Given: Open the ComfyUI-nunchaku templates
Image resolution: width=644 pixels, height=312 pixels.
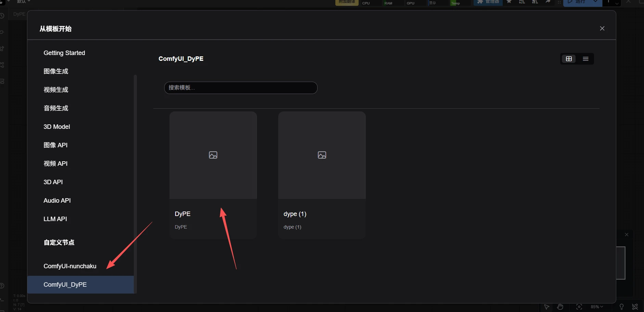Looking at the screenshot, I should (x=70, y=266).
